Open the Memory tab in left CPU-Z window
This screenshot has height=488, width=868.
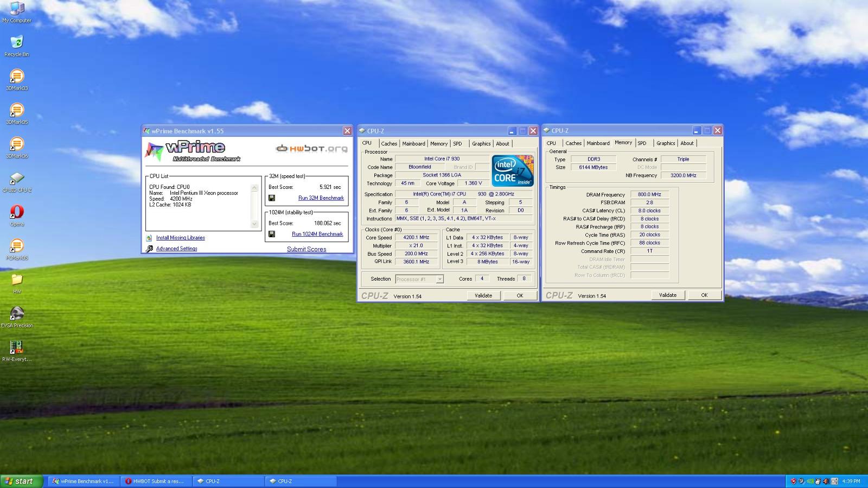[x=439, y=144]
